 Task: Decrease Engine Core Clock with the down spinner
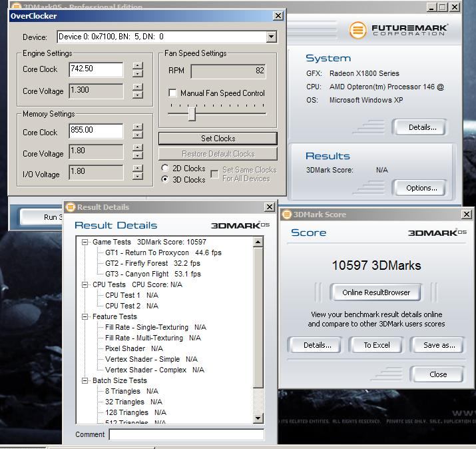[x=138, y=73]
